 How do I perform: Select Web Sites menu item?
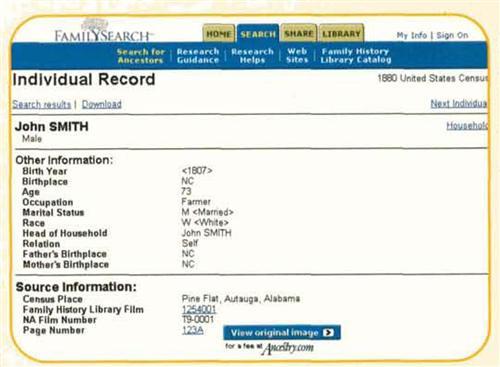(297, 55)
